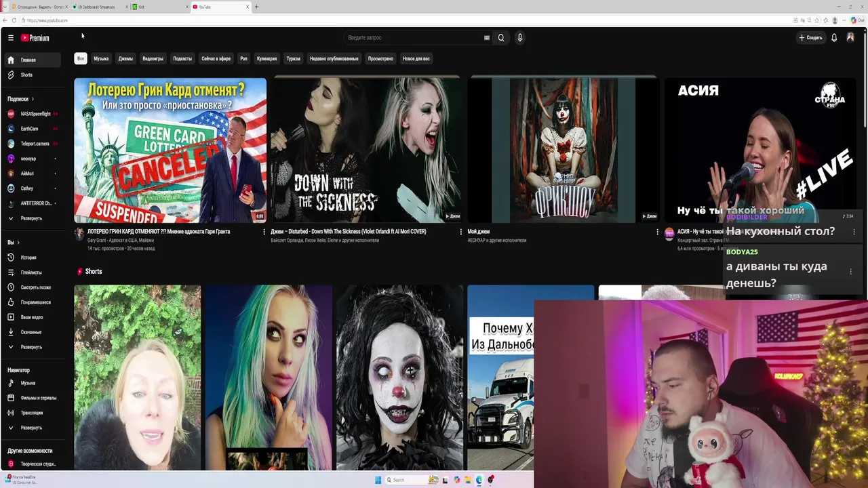The width and height of the screenshot is (868, 488).
Task: Open the browser tab list dropdown arrow
Action: [5, 7]
